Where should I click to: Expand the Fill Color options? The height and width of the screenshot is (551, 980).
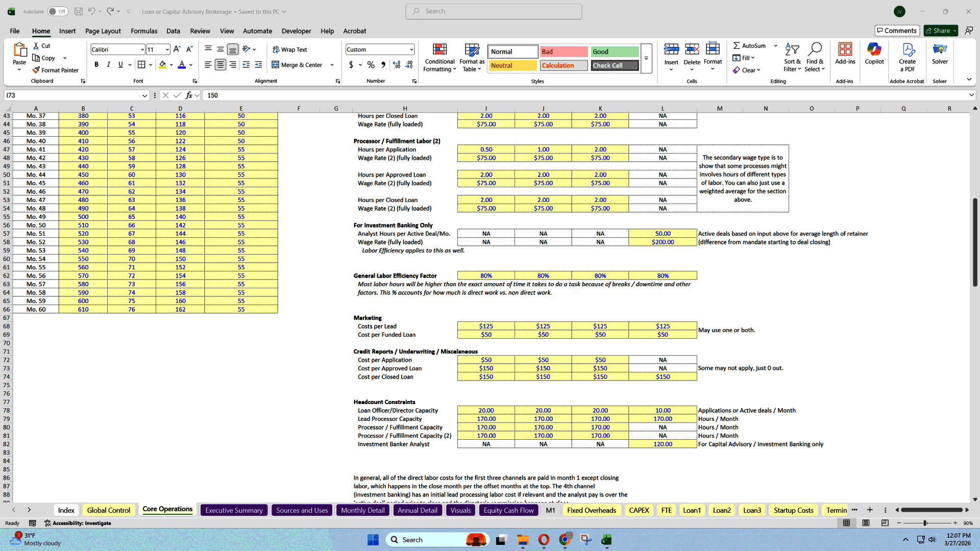click(x=171, y=65)
